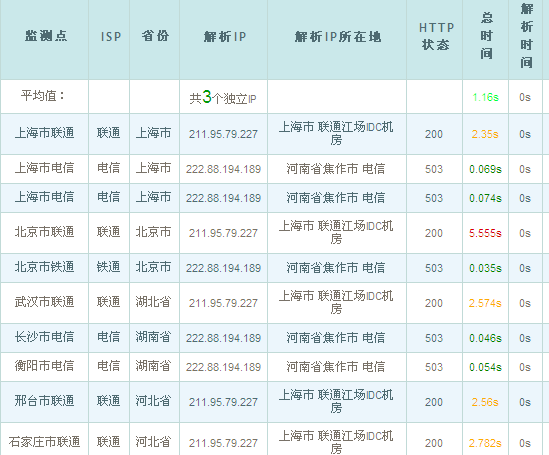
Task: Select the 衡阳市电信 monitoring point
Action: pyautogui.click(x=44, y=366)
